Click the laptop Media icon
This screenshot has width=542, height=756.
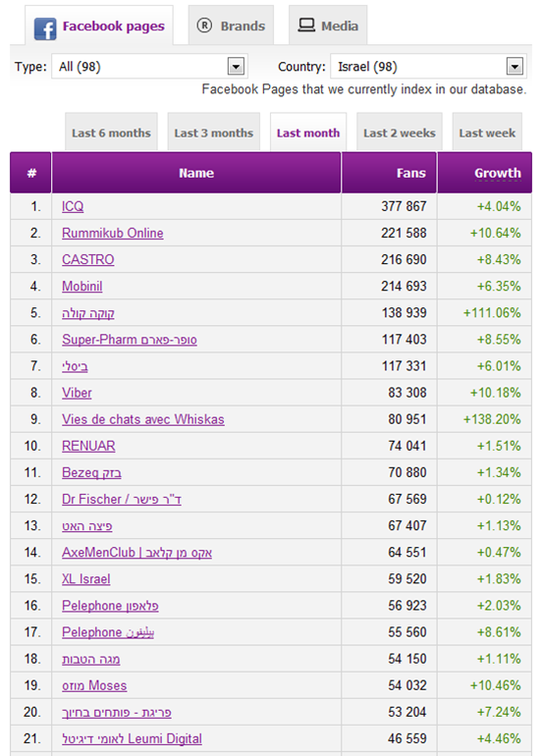[306, 26]
